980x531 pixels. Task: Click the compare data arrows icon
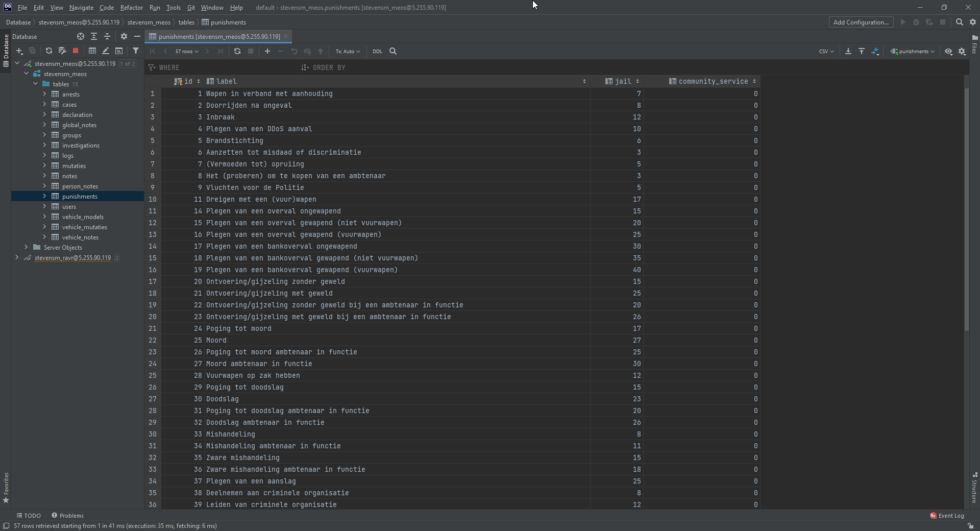tap(875, 51)
